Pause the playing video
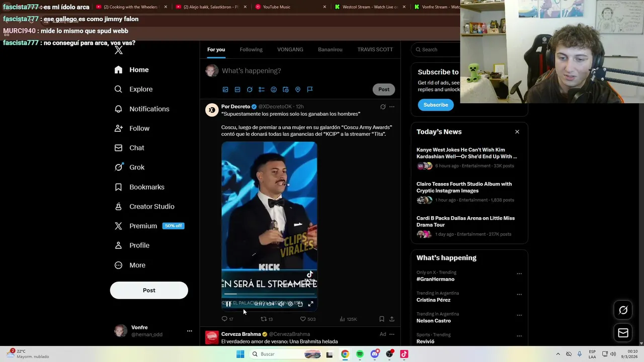 [x=228, y=304]
